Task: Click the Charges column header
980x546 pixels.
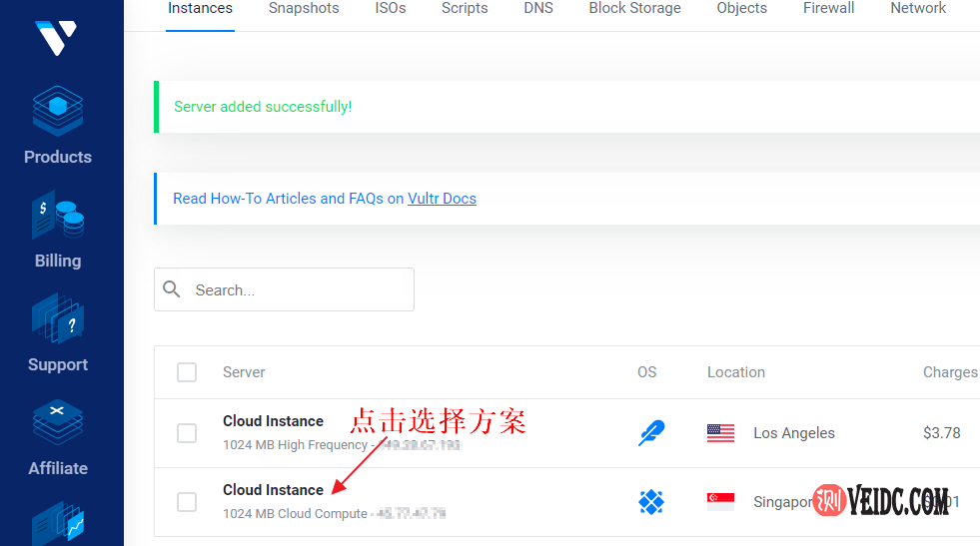Action: [x=949, y=372]
